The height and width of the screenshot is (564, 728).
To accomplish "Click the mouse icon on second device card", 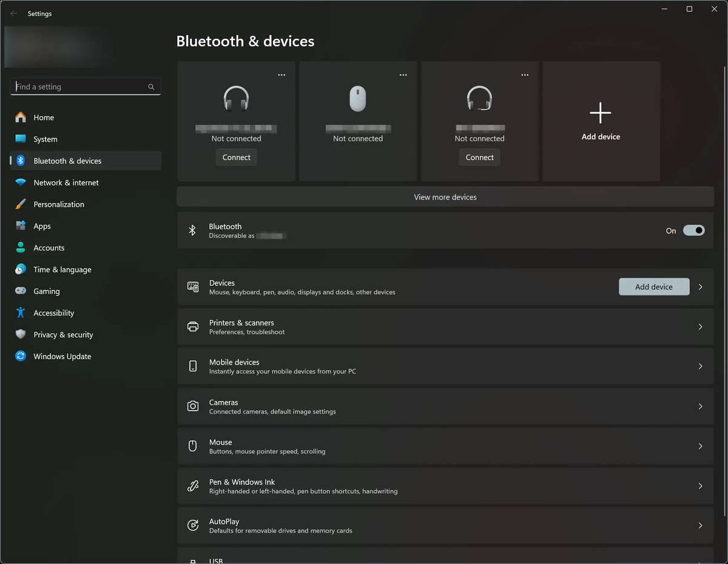I will pyautogui.click(x=358, y=98).
